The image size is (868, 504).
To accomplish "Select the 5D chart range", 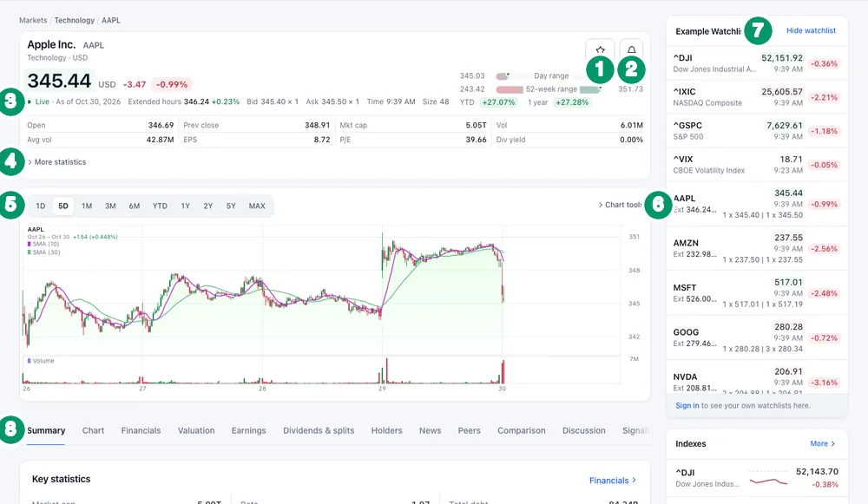I will (x=63, y=206).
